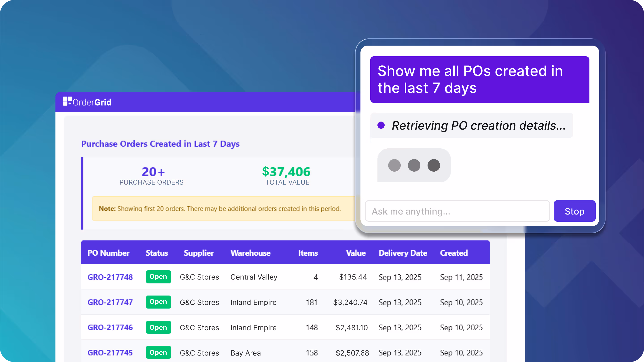Viewport: 644px width, 362px height.
Task: Sort by the Created column header
Action: click(454, 253)
